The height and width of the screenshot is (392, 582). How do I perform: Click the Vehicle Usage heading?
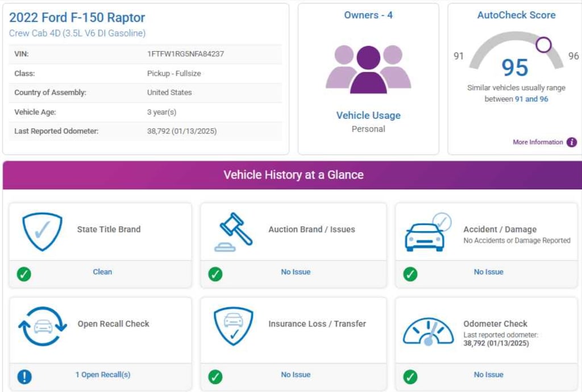tap(368, 115)
